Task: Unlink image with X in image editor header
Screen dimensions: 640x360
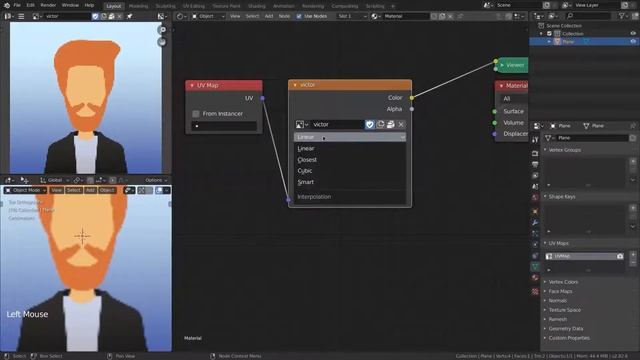Action: coord(119,16)
